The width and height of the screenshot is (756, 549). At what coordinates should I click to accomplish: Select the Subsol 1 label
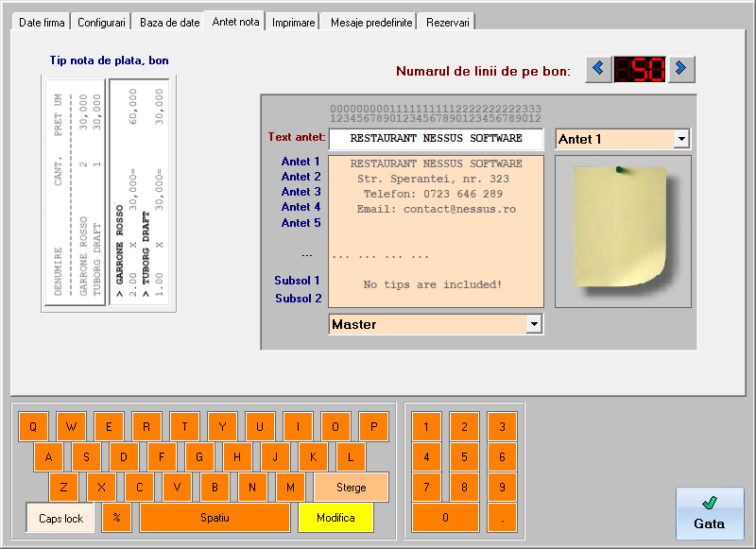point(297,281)
